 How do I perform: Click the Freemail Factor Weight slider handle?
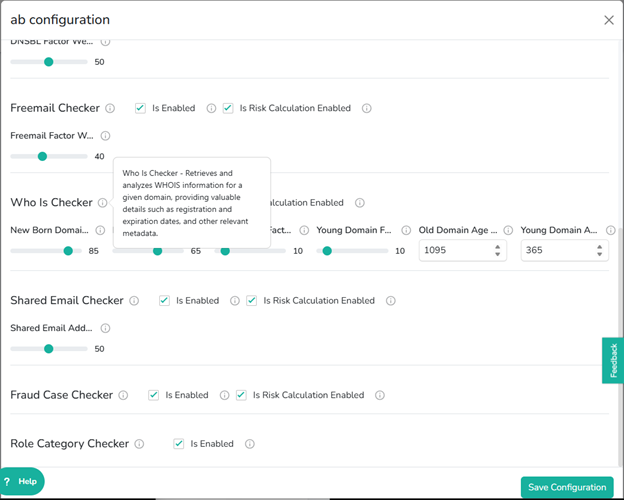point(42,156)
